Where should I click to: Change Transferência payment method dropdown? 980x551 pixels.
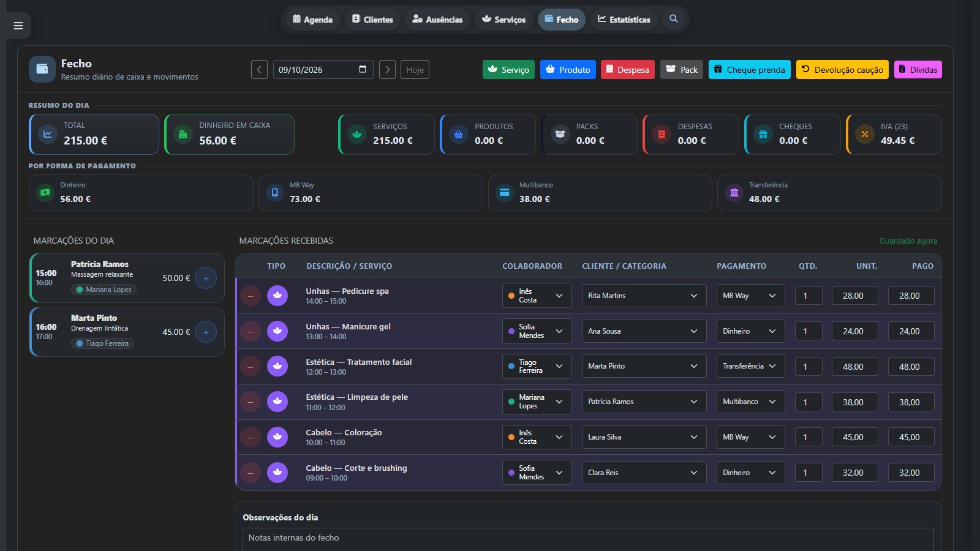point(750,366)
